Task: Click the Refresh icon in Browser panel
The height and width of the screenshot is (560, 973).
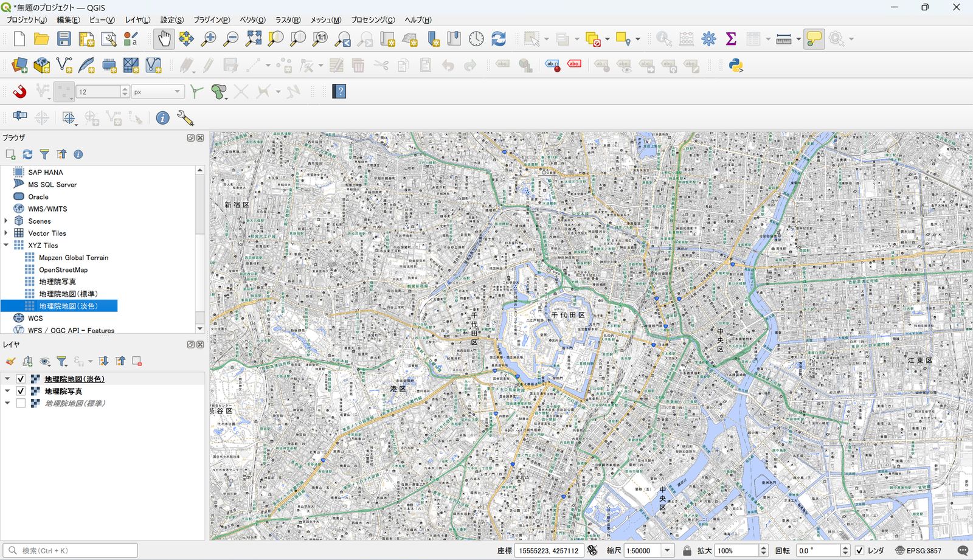Action: (x=27, y=154)
